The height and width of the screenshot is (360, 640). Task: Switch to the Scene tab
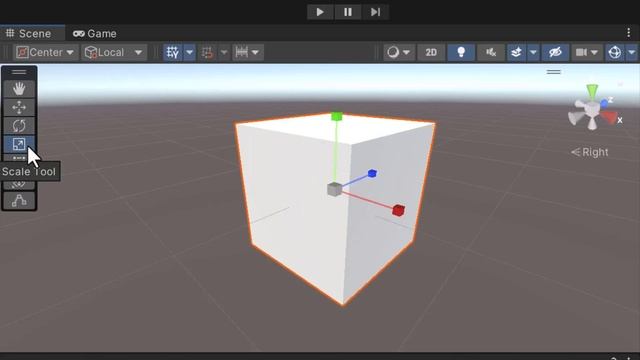point(32,33)
